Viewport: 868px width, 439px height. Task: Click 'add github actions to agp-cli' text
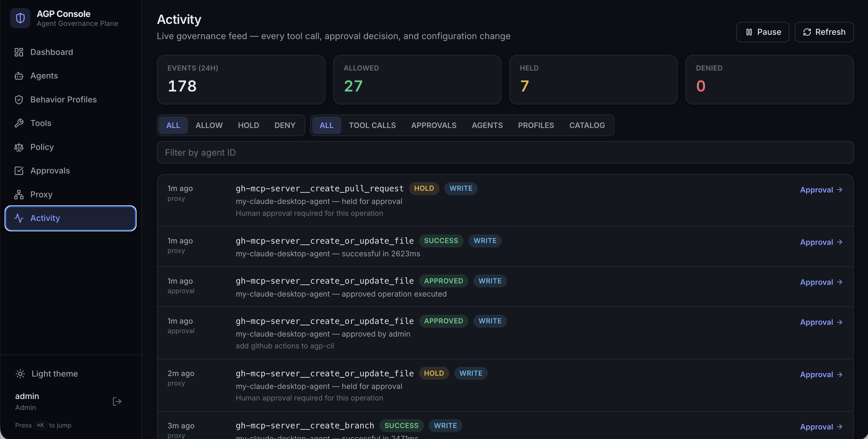[285, 346]
